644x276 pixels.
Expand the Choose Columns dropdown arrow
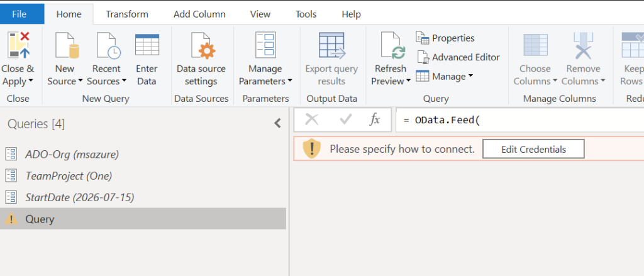(555, 81)
